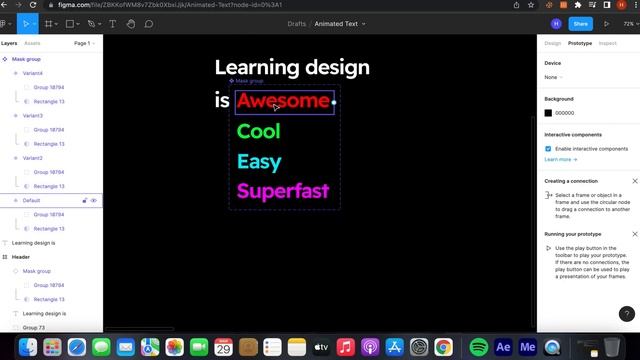Image resolution: width=640 pixels, height=360 pixels.
Task: Click the Present play button in toolbar
Action: 607,24
